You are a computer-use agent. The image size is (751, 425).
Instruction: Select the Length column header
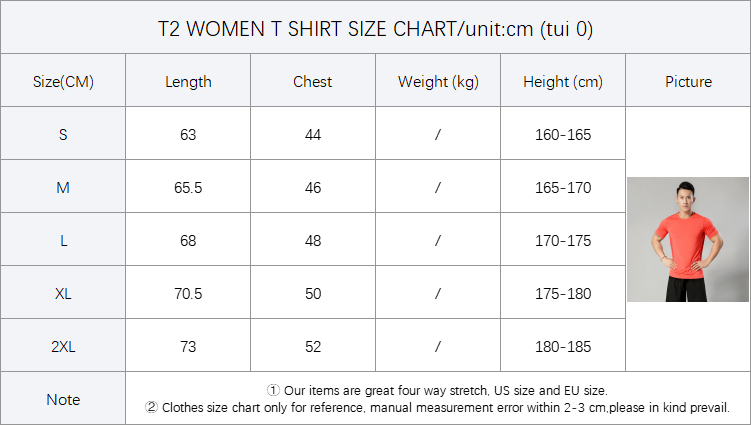coord(188,82)
